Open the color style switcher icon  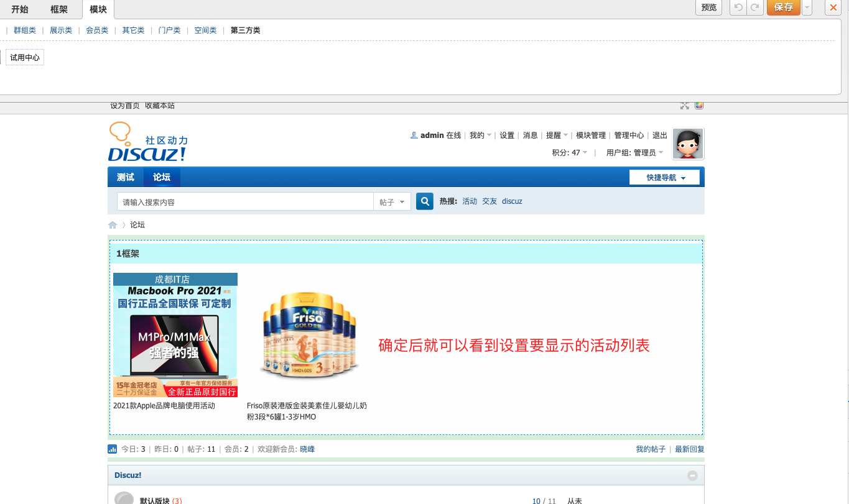tap(699, 106)
